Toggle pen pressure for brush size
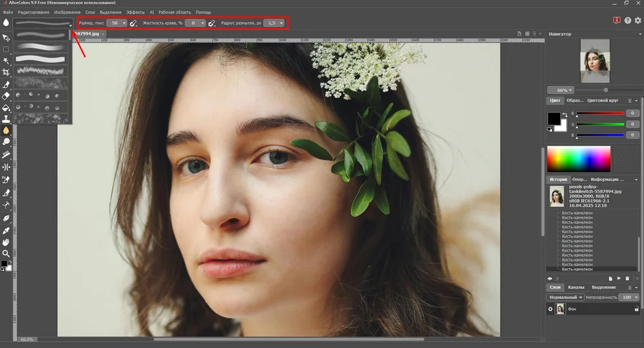 click(133, 23)
